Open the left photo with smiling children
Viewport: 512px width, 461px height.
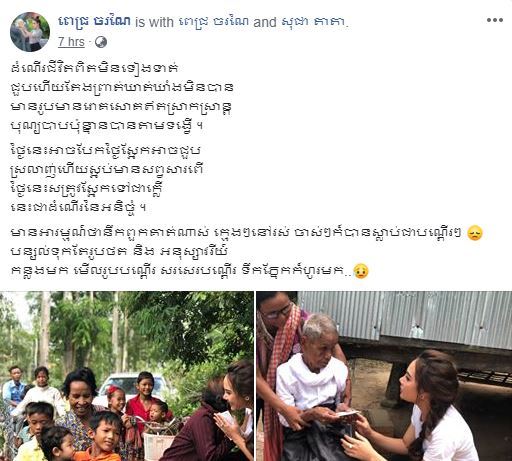[x=127, y=376]
